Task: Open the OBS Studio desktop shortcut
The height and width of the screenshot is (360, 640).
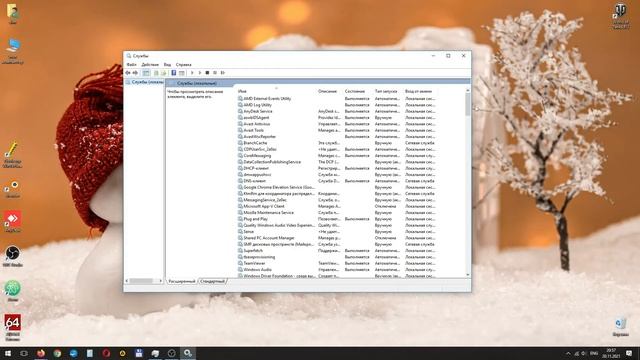Action: click(13, 256)
